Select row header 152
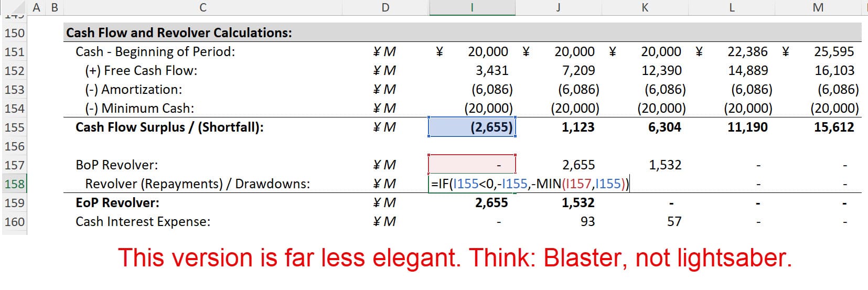Image resolution: width=868 pixels, height=290 pixels. [14, 71]
